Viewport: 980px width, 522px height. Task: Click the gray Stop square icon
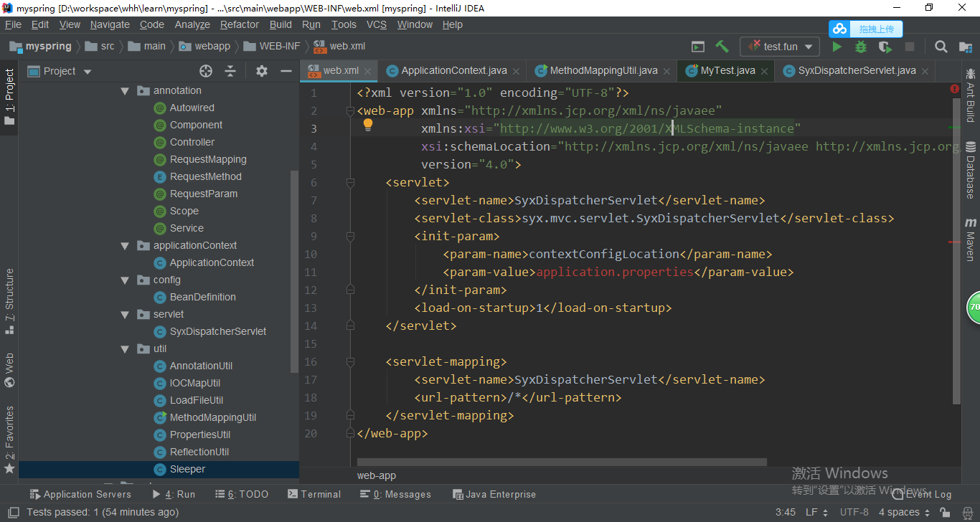[x=910, y=47]
